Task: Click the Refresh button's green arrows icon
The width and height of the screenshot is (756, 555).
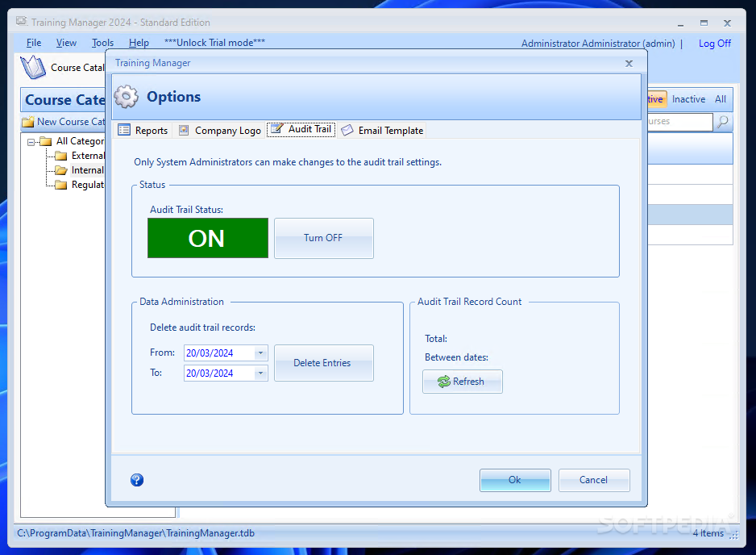Action: click(443, 382)
